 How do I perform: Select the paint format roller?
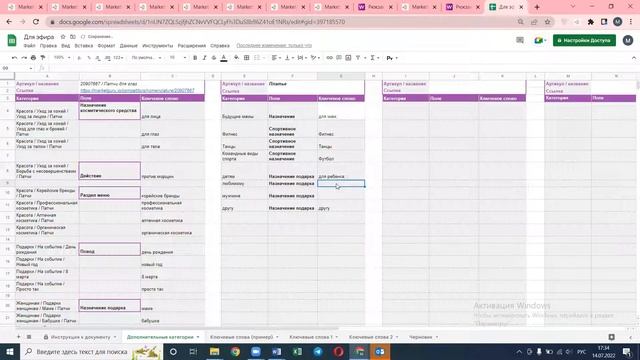[x=42, y=58]
